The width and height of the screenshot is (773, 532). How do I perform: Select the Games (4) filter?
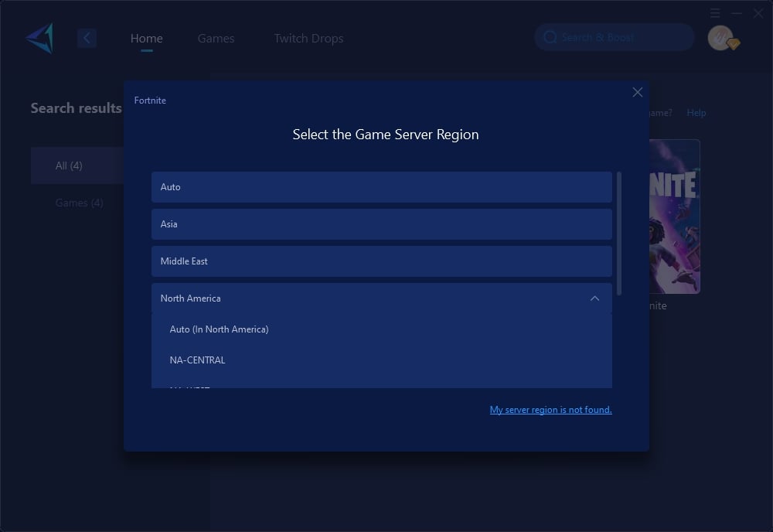79,203
